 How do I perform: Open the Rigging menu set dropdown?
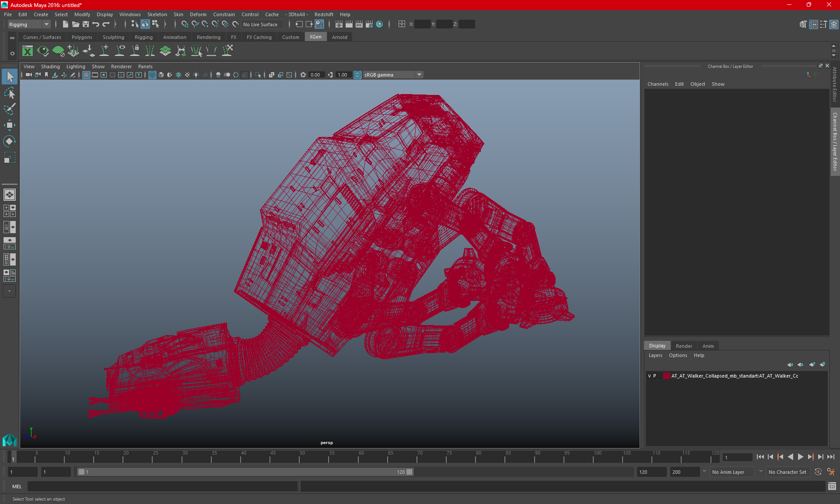[29, 24]
